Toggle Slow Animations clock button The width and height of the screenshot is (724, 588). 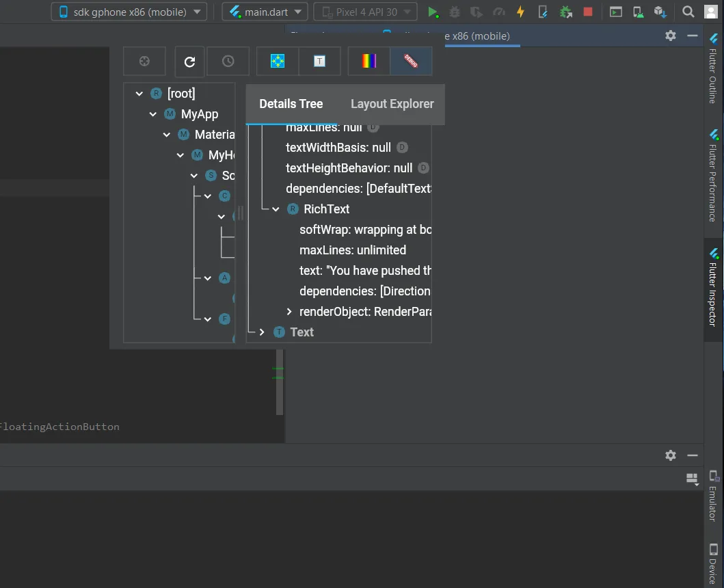228,62
